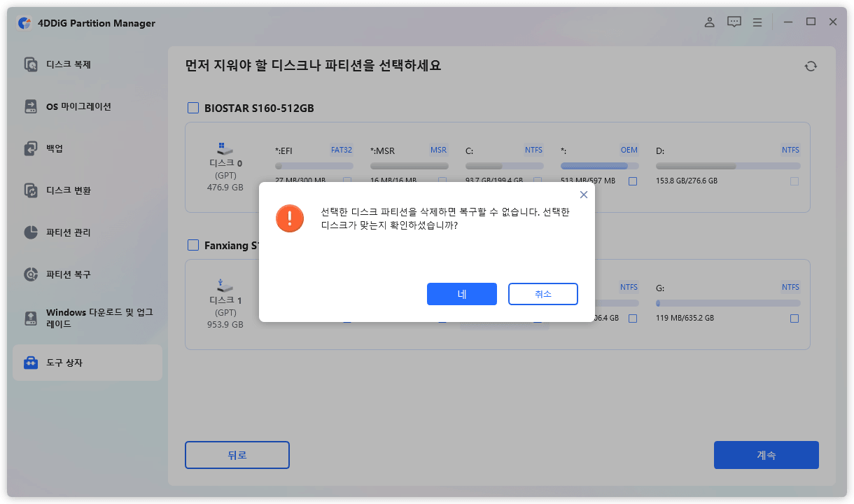
Task: Click the OEM partition usage bar
Action: pos(600,166)
